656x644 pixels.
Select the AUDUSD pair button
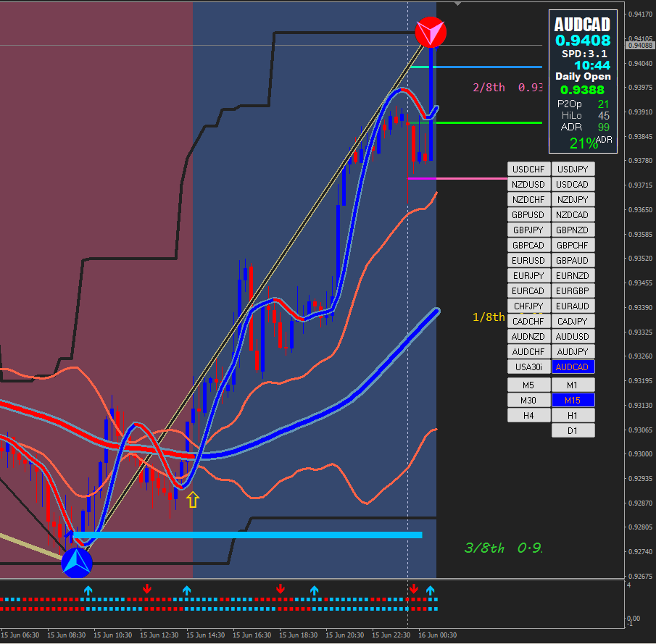click(x=573, y=337)
